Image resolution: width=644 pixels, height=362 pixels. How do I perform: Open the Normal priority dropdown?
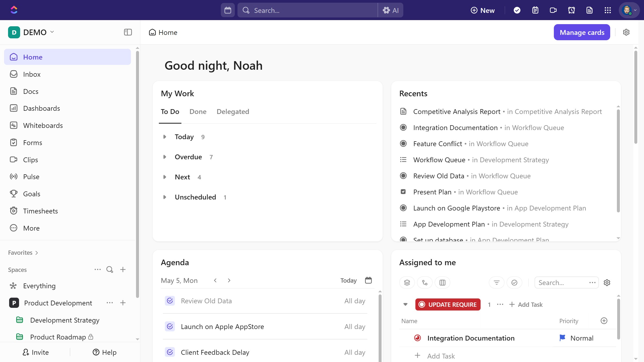pos(576,338)
